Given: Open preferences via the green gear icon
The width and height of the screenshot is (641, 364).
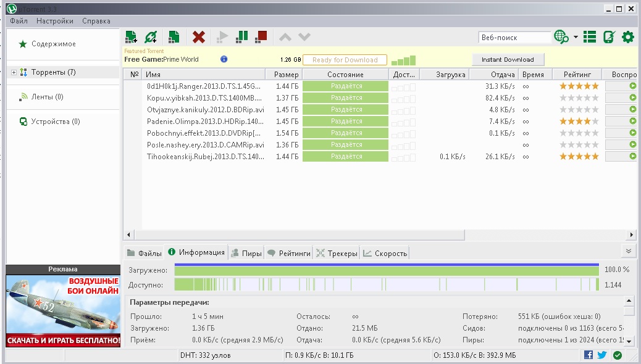Looking at the screenshot, I should pyautogui.click(x=628, y=37).
